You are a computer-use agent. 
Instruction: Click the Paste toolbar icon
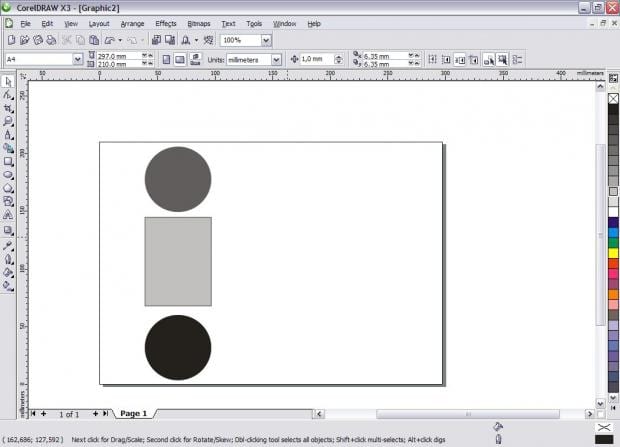coord(94,40)
